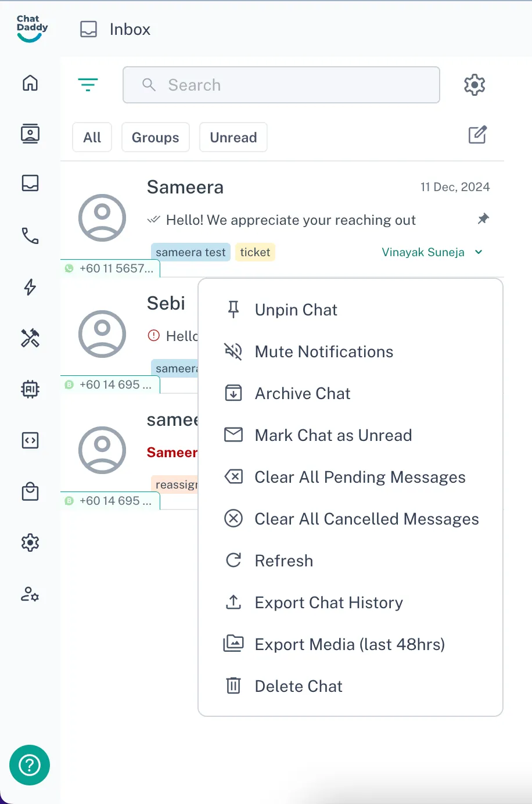Image resolution: width=532 pixels, height=804 pixels.
Task: Open the Home icon in sidebar
Action: click(x=30, y=83)
